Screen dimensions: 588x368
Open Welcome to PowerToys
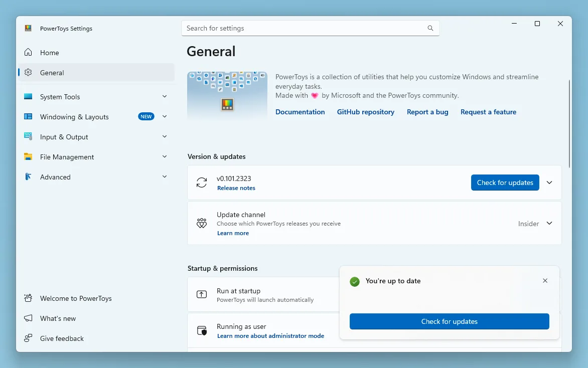tap(96, 298)
